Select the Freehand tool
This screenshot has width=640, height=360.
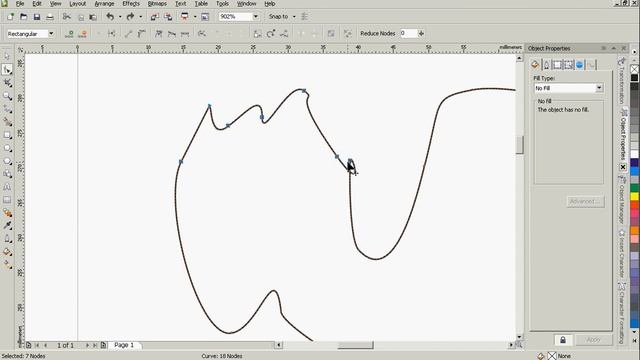coord(7,109)
